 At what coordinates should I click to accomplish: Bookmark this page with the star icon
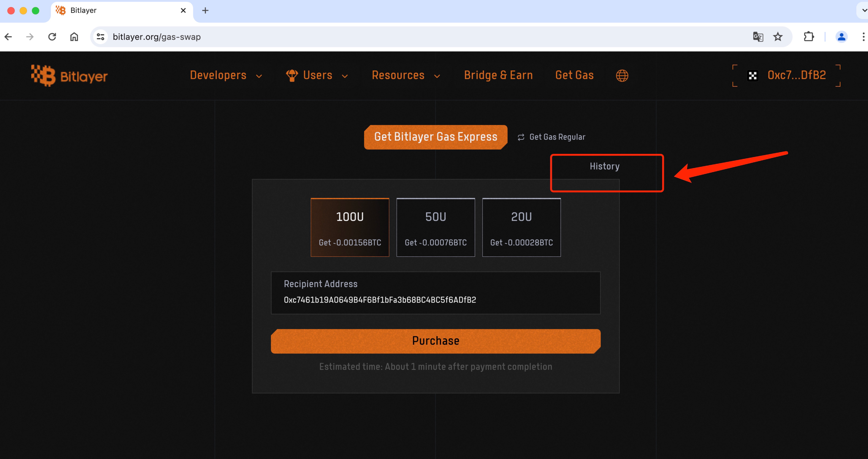[778, 37]
